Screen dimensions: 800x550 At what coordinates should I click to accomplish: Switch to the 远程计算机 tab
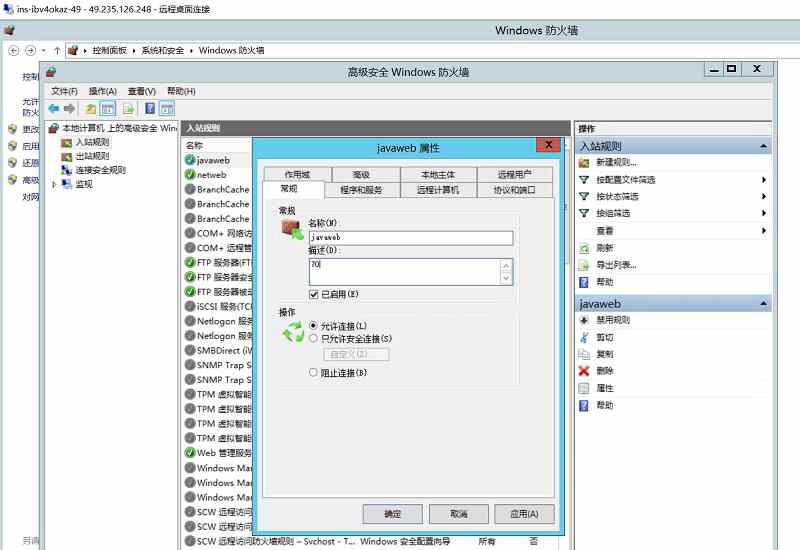pyautogui.click(x=438, y=190)
